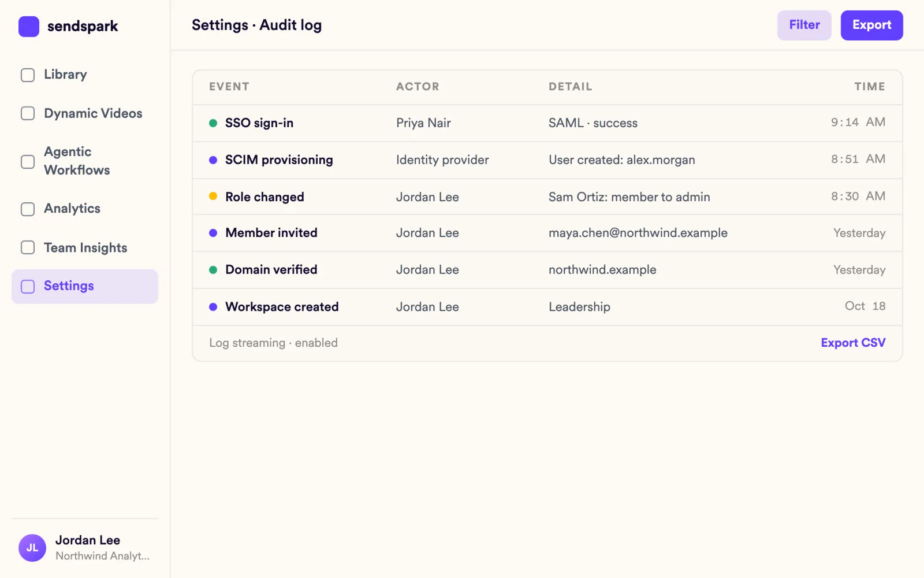Viewport: 924px width, 578px height.
Task: Click the Export CSV link
Action: pos(853,343)
